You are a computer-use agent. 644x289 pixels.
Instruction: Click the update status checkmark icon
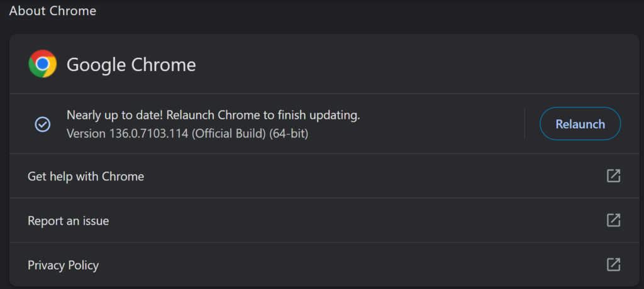[x=42, y=124]
